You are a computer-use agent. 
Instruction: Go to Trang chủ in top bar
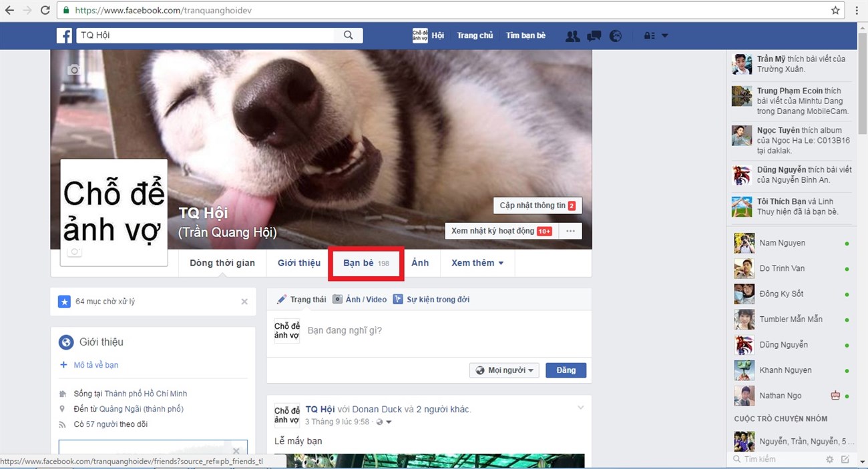pyautogui.click(x=475, y=35)
